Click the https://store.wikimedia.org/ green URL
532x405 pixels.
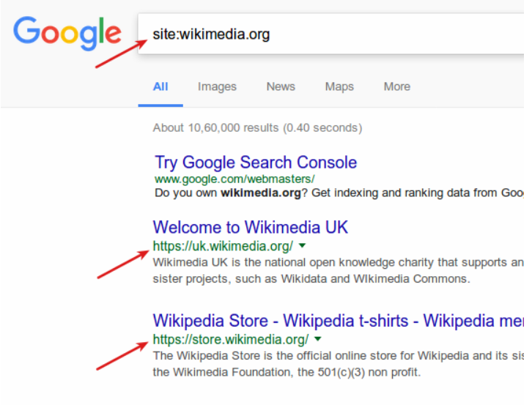tap(231, 339)
